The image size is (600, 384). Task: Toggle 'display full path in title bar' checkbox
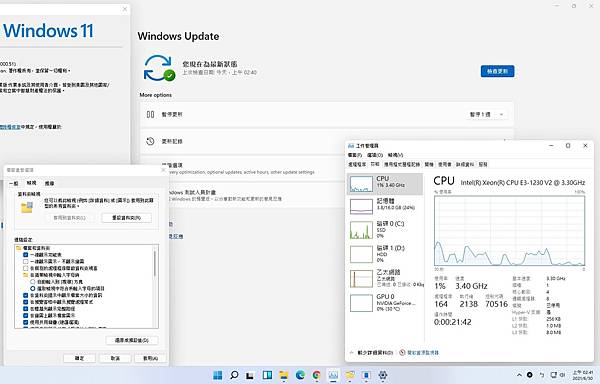[26, 309]
